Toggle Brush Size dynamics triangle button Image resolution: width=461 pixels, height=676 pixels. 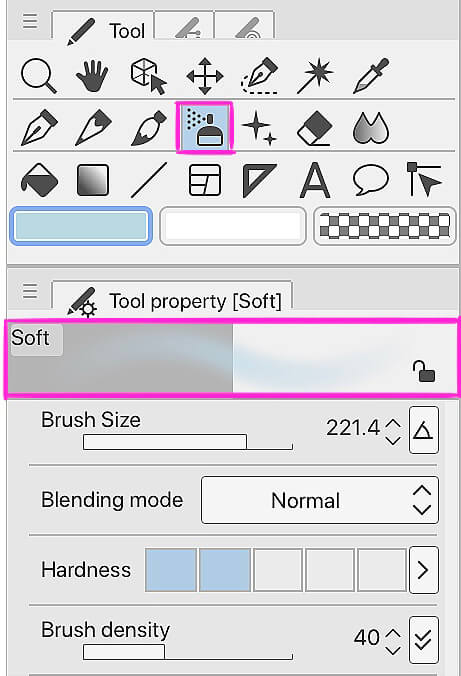423,430
